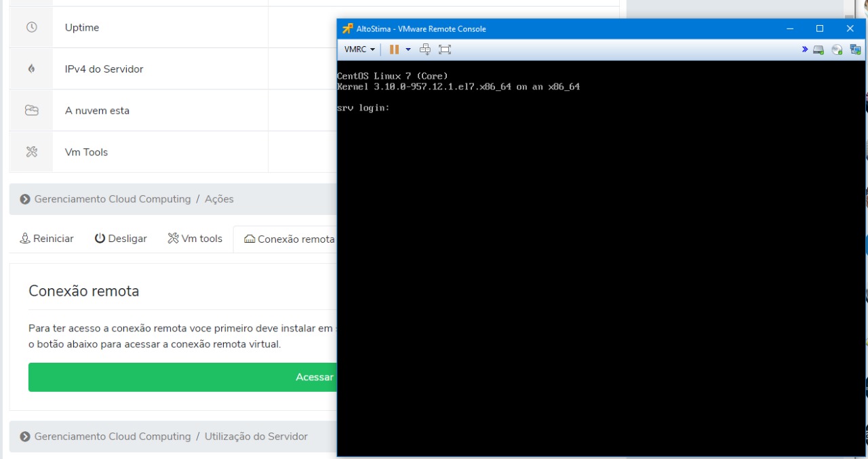Open the hard disk device icon
The height and width of the screenshot is (459, 868).
pos(819,49)
